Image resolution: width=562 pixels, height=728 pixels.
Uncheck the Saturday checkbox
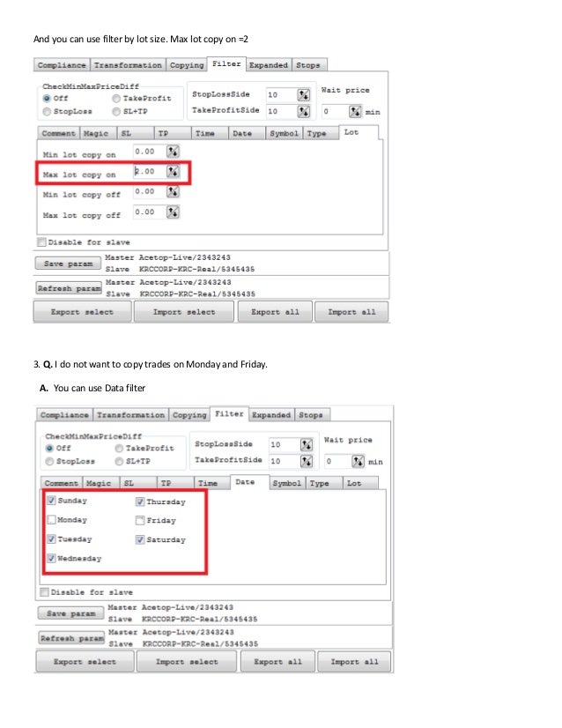(x=140, y=539)
